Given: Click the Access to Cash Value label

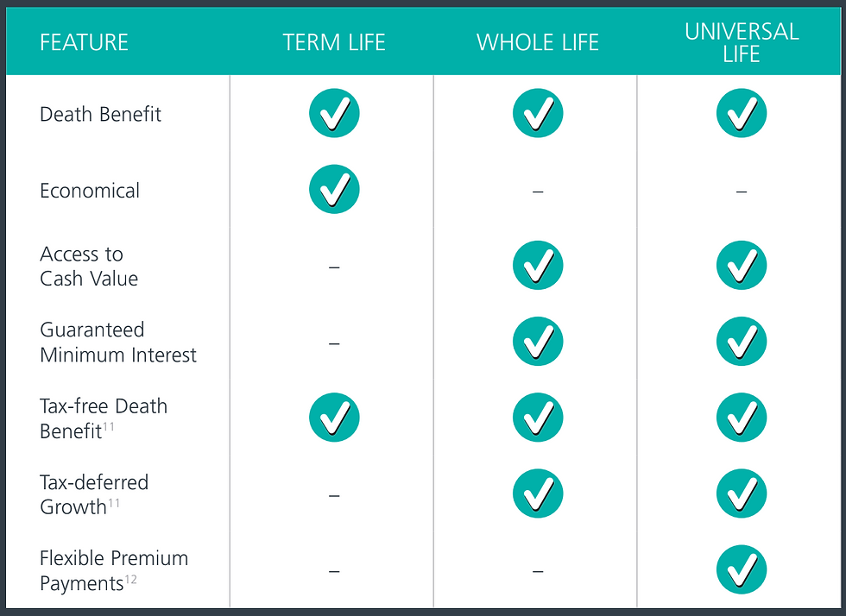Looking at the screenshot, I should point(89,266).
